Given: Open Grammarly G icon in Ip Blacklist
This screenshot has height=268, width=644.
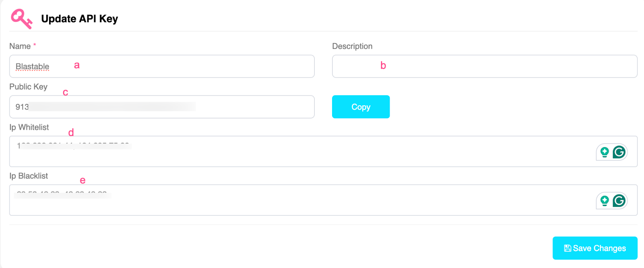Looking at the screenshot, I should tap(619, 200).
